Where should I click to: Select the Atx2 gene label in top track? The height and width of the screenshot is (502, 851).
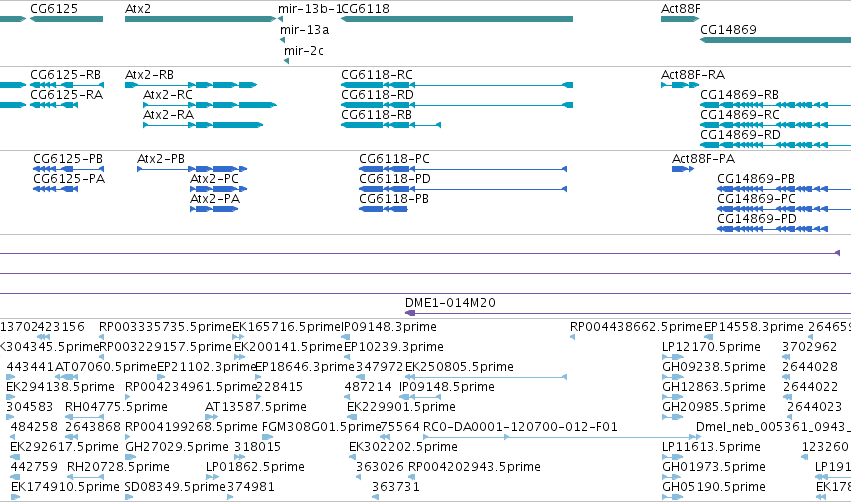[x=138, y=9]
